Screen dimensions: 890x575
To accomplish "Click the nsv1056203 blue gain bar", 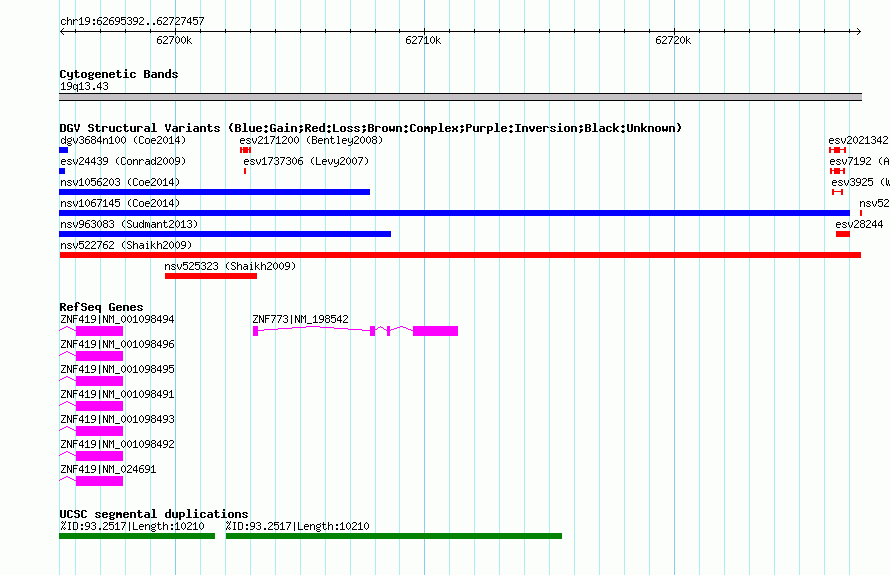I will [x=215, y=192].
